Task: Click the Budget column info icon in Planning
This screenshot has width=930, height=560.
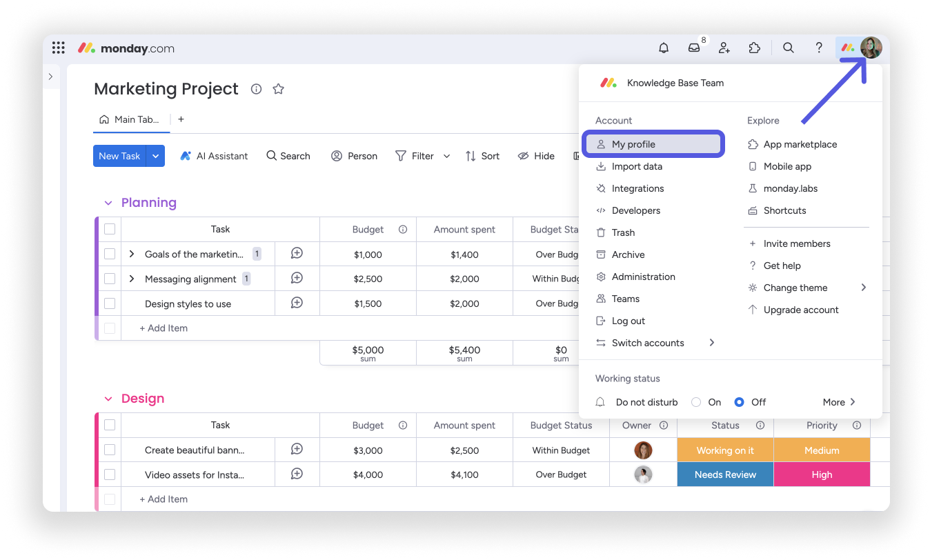Action: click(403, 230)
